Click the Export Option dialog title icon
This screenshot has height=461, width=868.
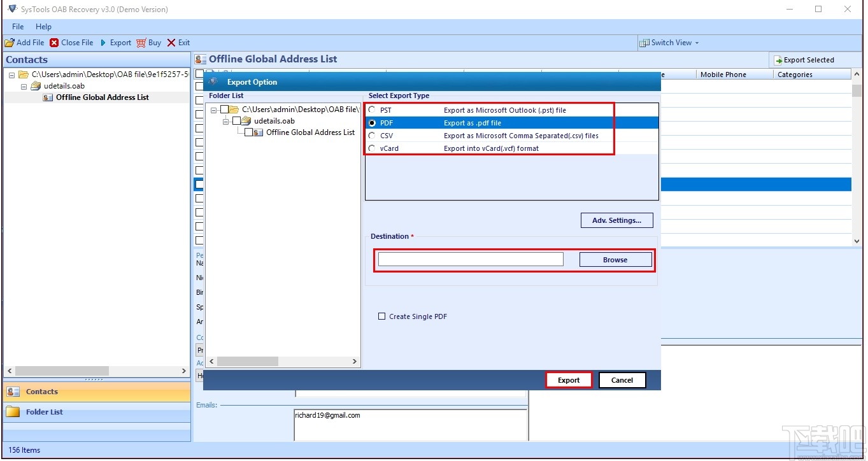(x=213, y=82)
